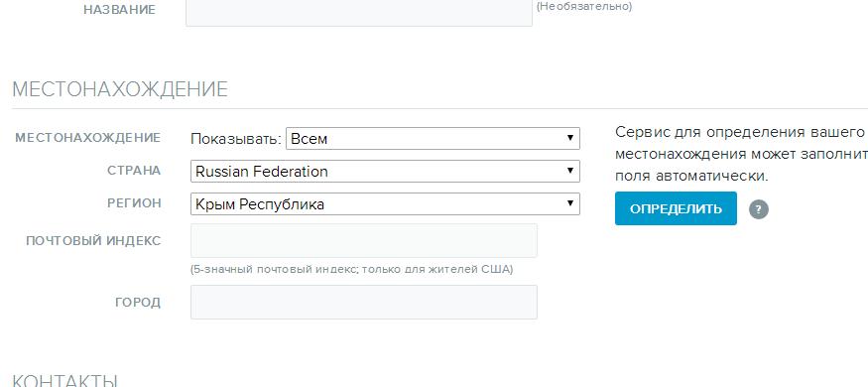Click the large МЕСТОНАХОЖДЕНИЕ section heading
Screen dimensions: 868x387
point(120,89)
